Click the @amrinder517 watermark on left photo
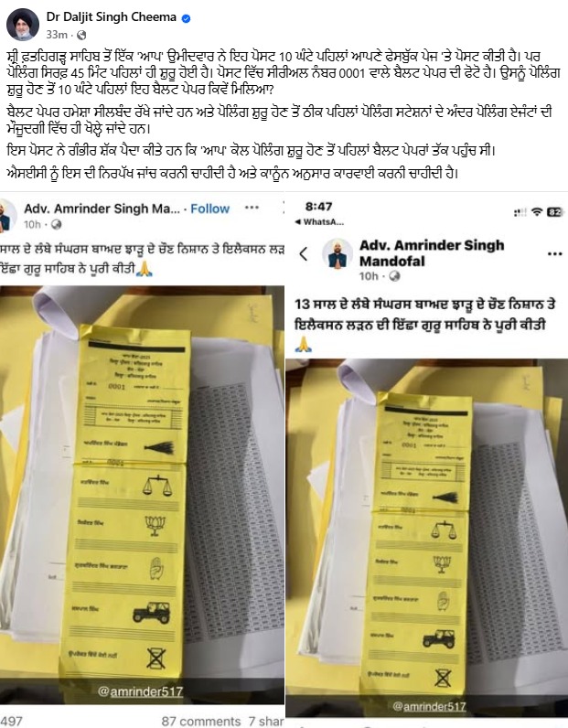Viewport: 568px width, 728px height. (x=140, y=691)
